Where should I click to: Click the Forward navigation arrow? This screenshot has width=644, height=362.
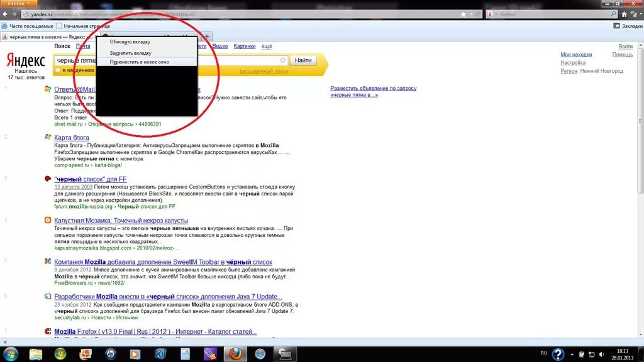pyautogui.click(x=14, y=14)
